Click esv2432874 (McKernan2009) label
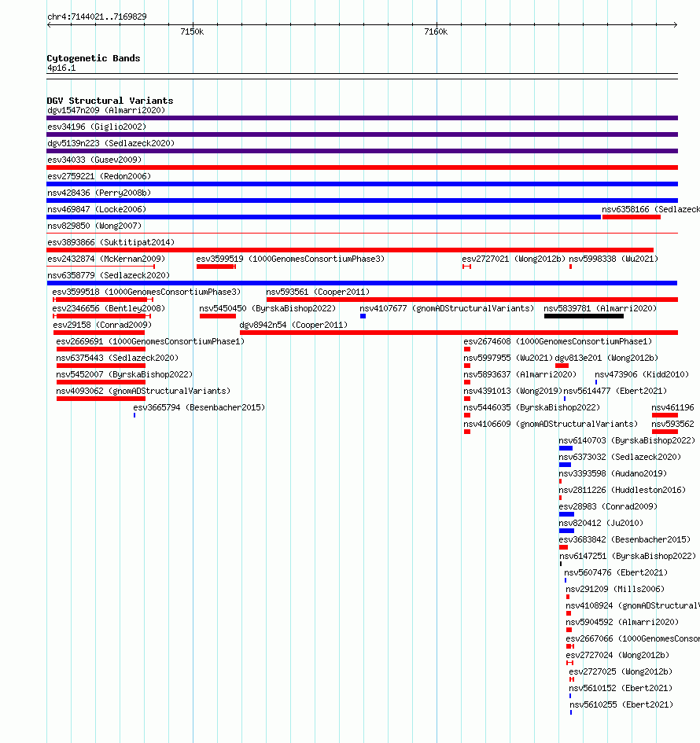This screenshot has height=743, width=700. point(106,259)
